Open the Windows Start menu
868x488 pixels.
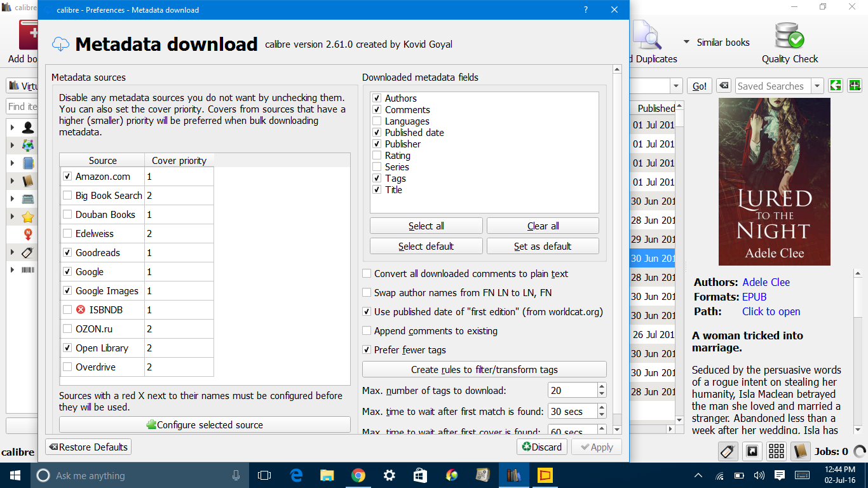(x=15, y=475)
